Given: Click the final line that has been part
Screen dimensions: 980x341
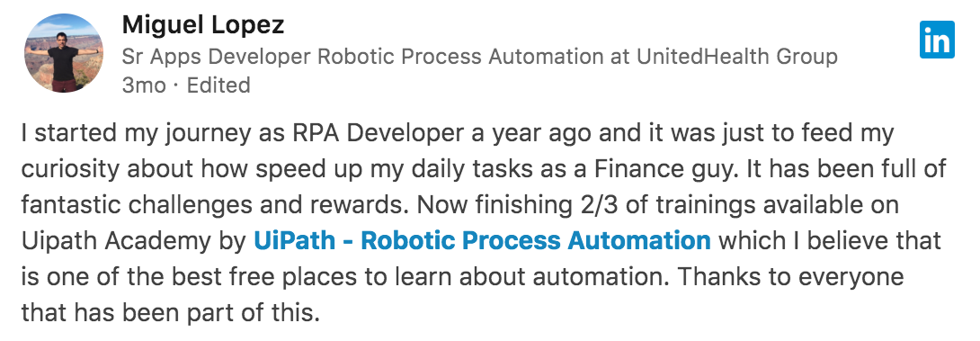Looking at the screenshot, I should click(170, 312).
